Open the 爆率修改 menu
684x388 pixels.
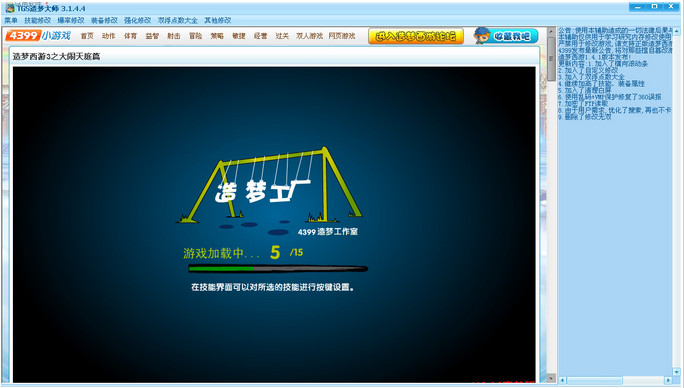pos(71,21)
